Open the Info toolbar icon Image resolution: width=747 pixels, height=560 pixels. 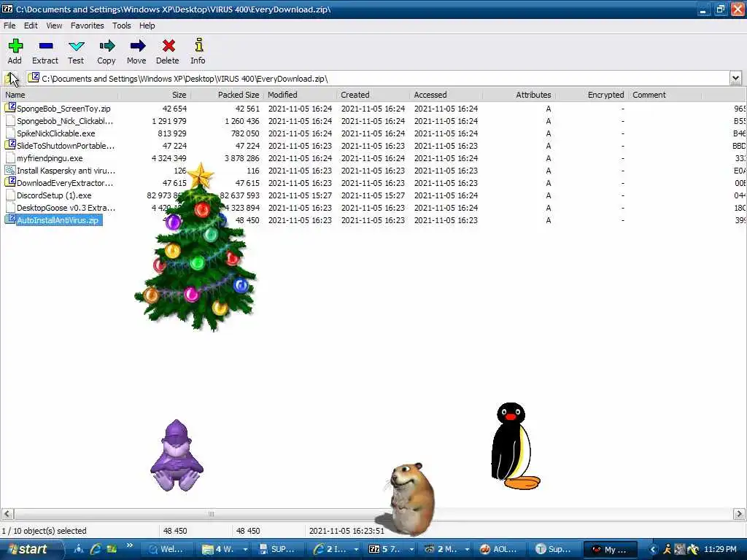198,45
